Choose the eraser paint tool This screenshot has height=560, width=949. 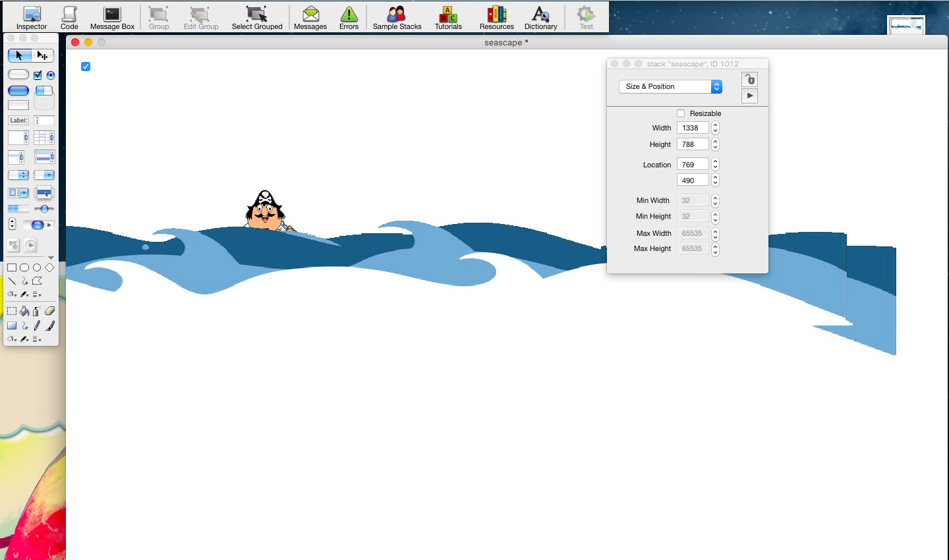tap(49, 311)
